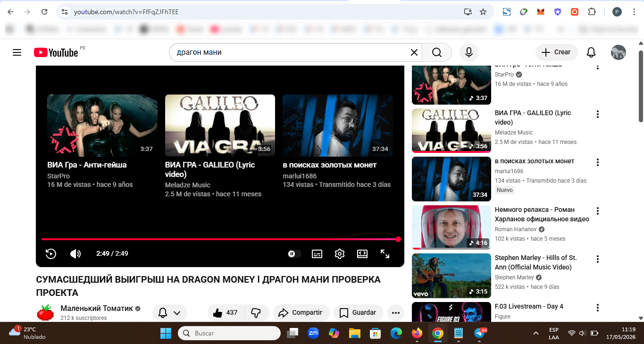
Task: Bookmark this page with the star
Action: [483, 12]
